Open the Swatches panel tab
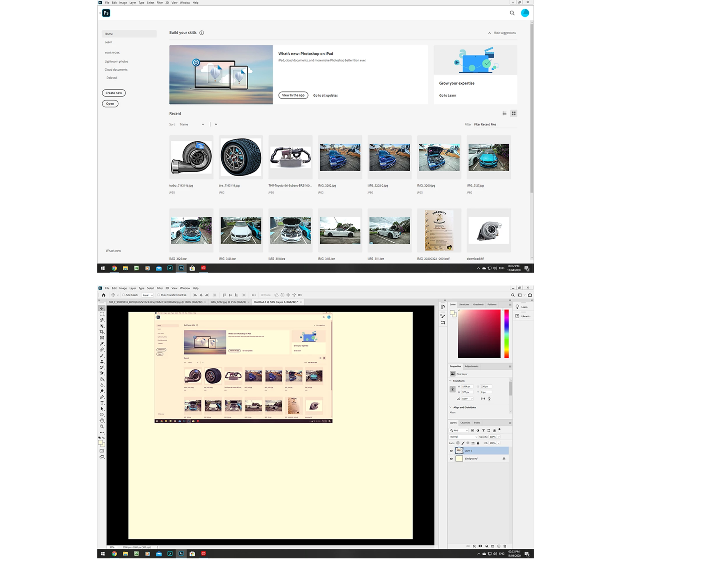The height and width of the screenshot is (582, 728). point(464,304)
